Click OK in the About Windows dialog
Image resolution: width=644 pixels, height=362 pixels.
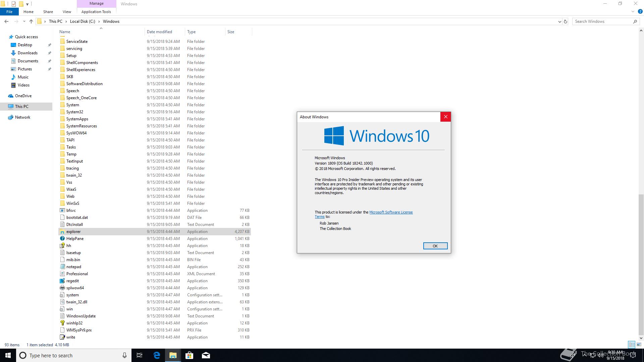click(435, 246)
